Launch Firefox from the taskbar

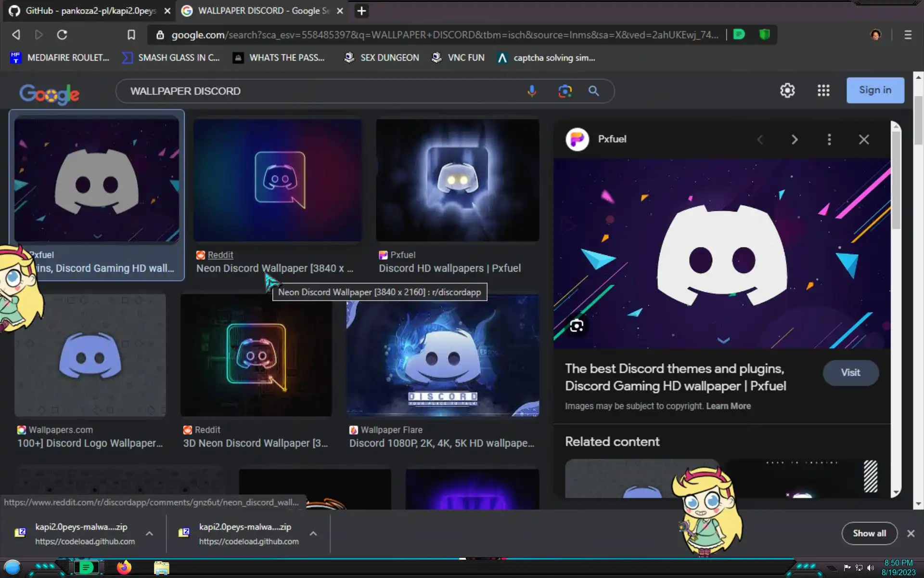pos(124,567)
